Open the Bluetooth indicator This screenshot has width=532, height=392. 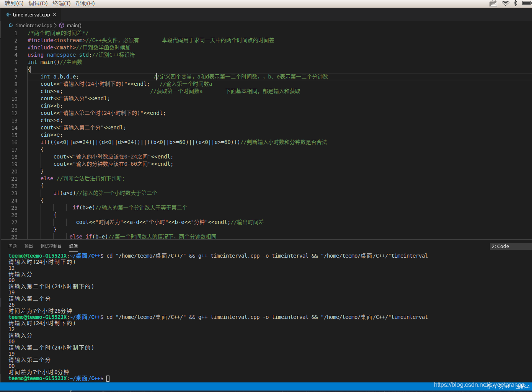coord(516,3)
